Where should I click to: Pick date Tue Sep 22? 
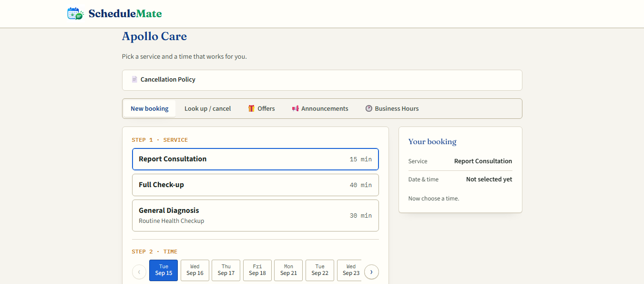click(320, 270)
